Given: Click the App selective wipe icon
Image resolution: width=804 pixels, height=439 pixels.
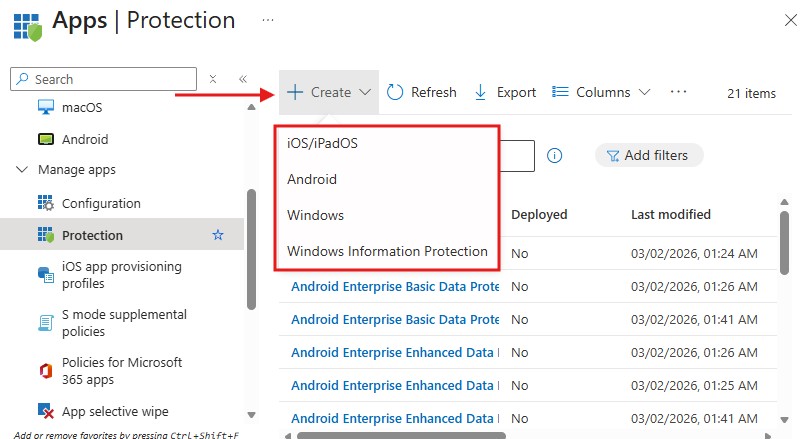Looking at the screenshot, I should [46, 411].
